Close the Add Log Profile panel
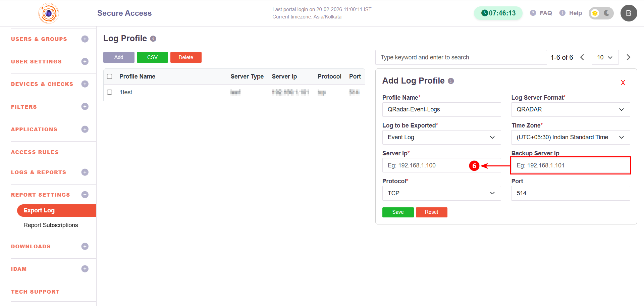 pos(623,83)
